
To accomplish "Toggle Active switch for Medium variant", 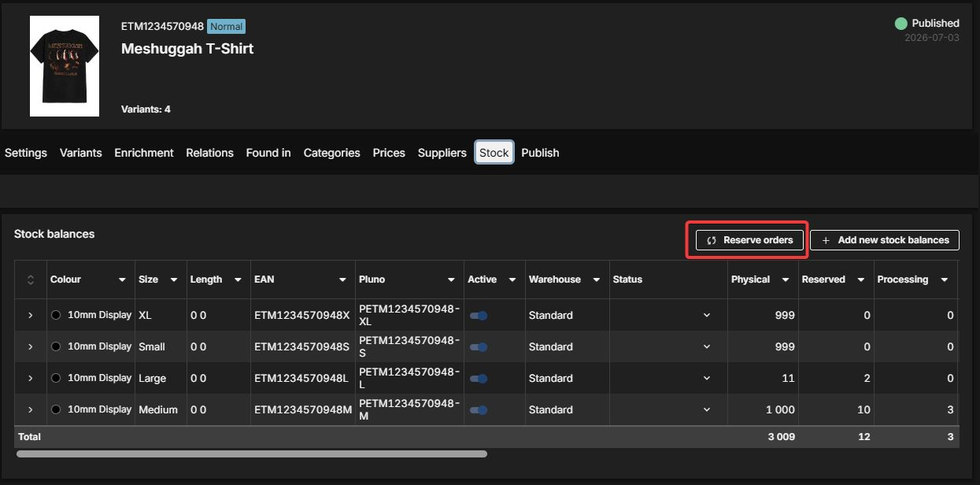I will tap(479, 409).
